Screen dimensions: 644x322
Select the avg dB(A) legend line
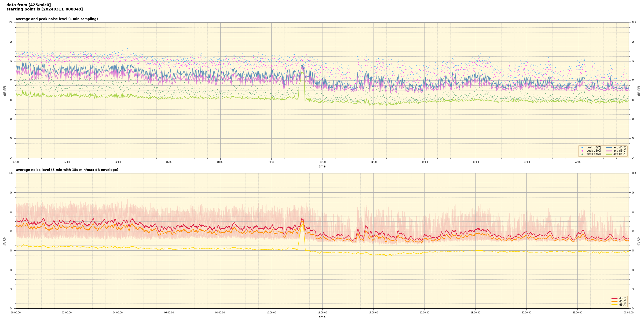tap(609, 154)
